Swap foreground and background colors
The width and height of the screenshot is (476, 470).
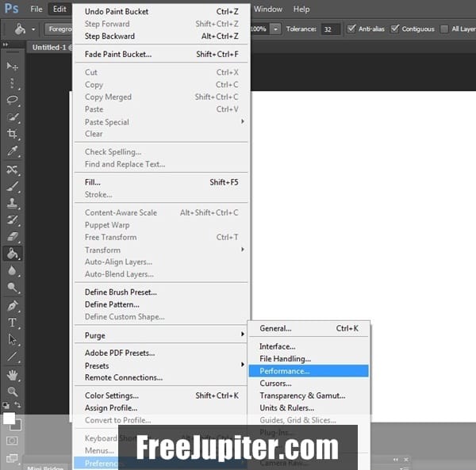coord(18,405)
